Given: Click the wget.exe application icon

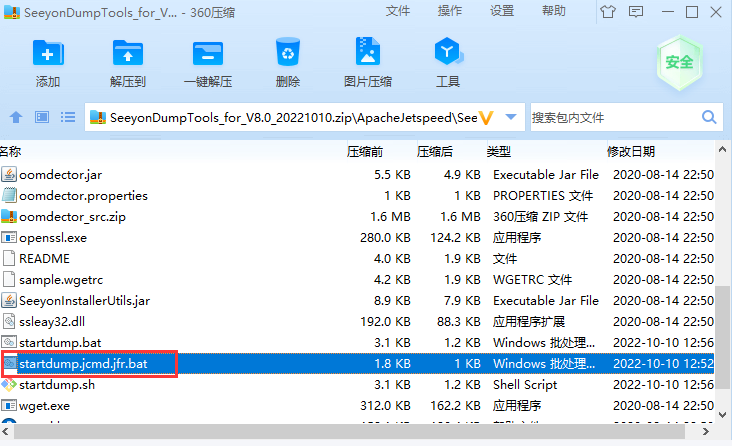Looking at the screenshot, I should [9, 405].
